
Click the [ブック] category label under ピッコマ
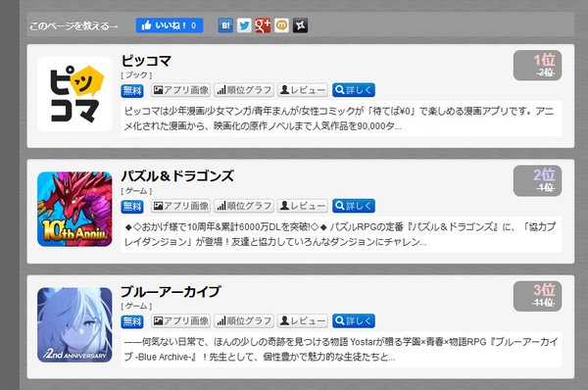(x=136, y=75)
